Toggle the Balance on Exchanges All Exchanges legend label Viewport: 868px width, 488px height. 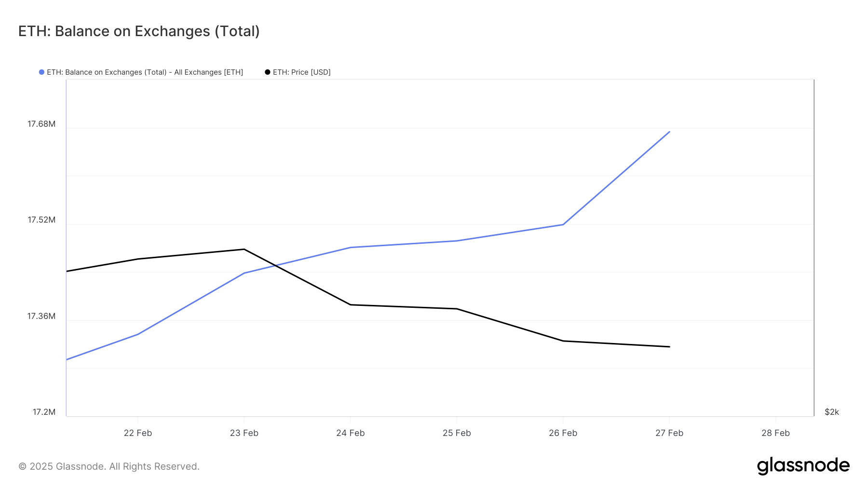click(145, 72)
